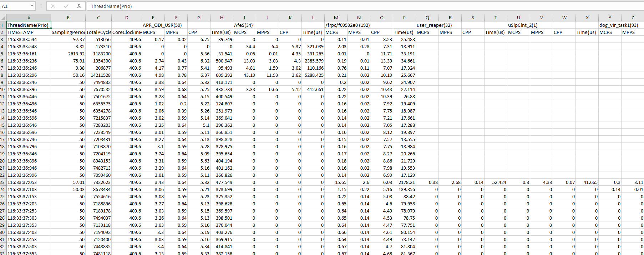Click the formula bar showing ThreadName(Prio)

(x=365, y=6)
